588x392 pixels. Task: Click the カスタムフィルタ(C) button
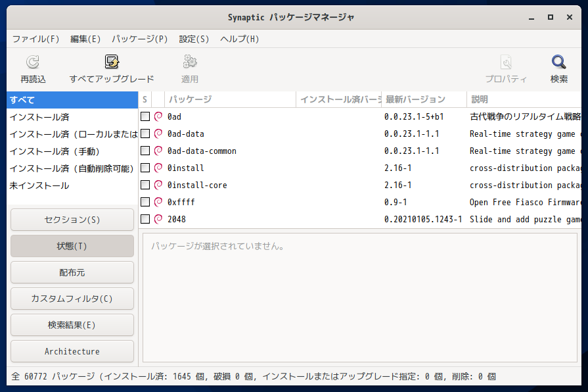[x=72, y=299]
